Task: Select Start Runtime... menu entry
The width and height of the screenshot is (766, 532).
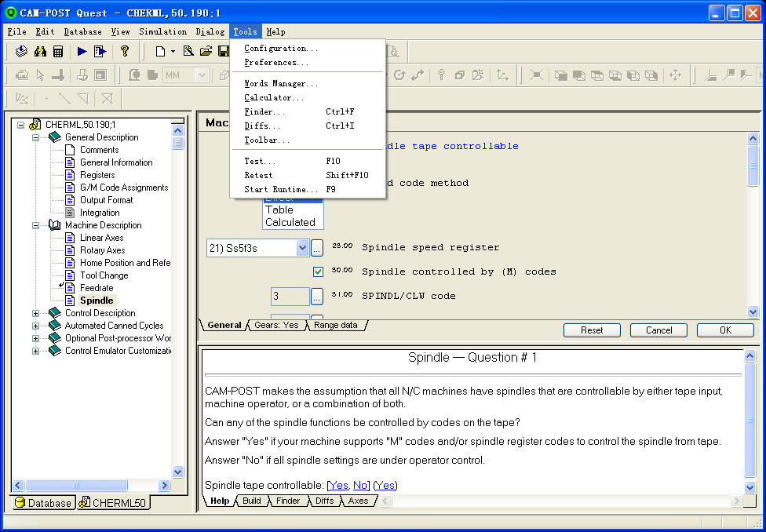Action: [308, 190]
